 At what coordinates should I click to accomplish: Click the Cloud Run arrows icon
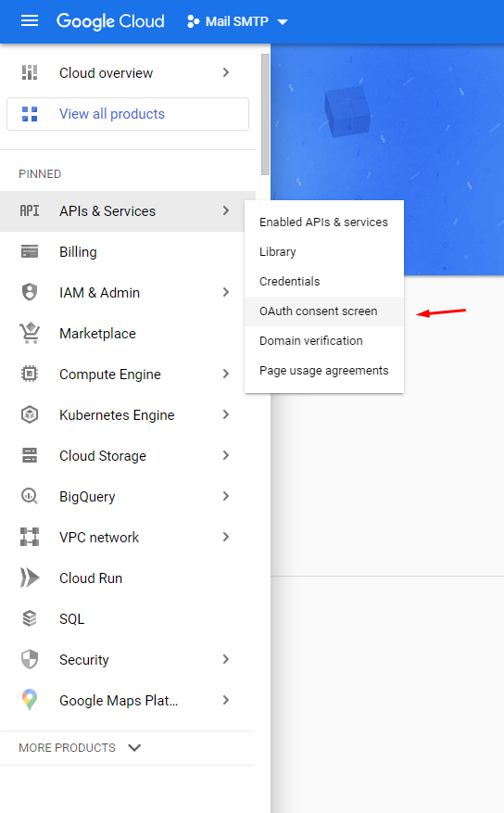[30, 578]
